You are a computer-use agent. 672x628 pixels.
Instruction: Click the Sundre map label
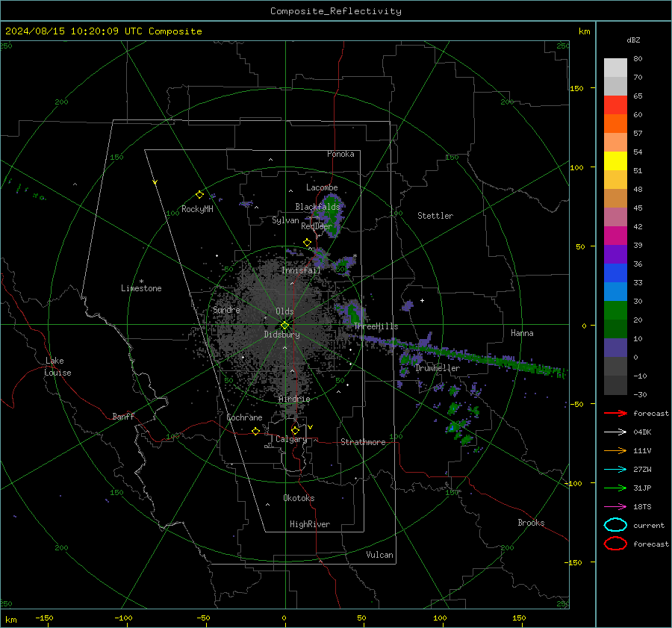coord(226,309)
